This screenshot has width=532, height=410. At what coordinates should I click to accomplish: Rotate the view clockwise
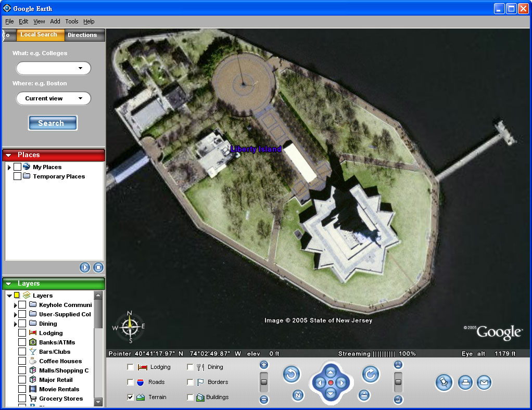tap(371, 375)
